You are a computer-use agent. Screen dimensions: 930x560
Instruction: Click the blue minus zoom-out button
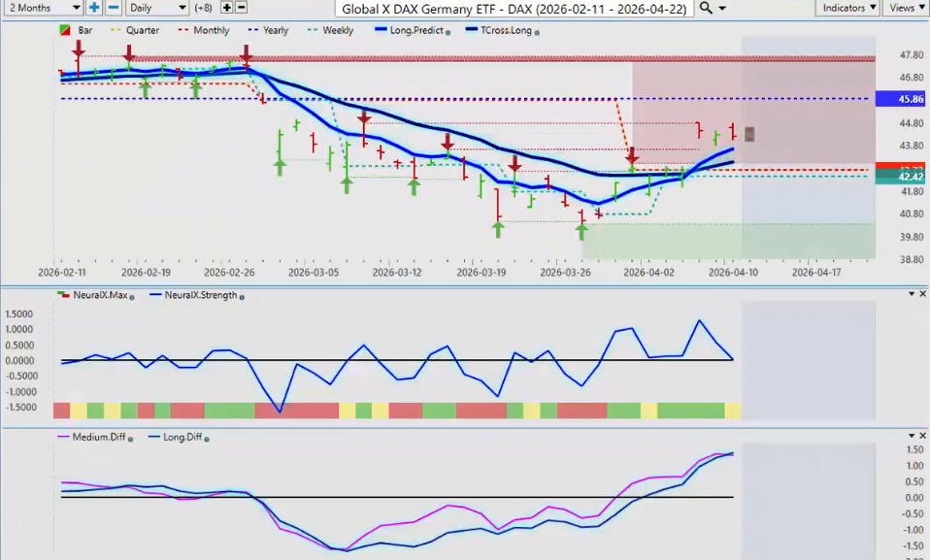(x=113, y=8)
